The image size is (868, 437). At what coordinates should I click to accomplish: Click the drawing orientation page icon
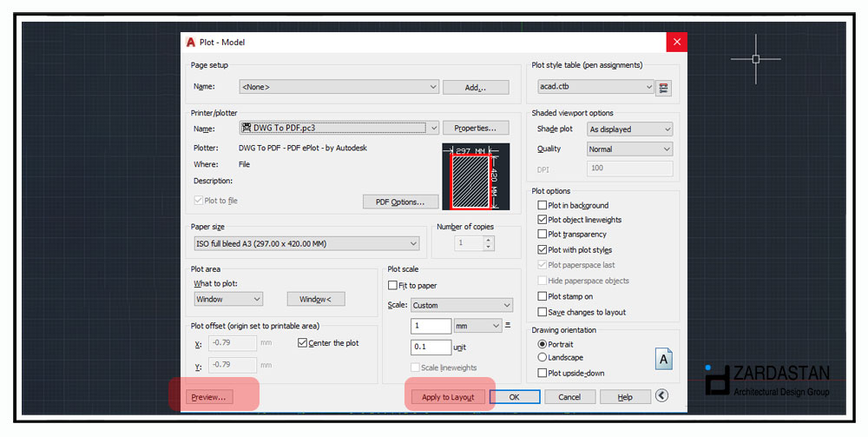coord(664,358)
